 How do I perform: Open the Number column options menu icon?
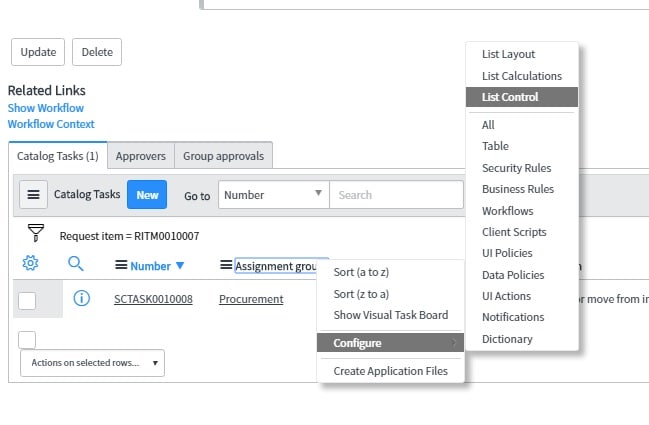[121, 266]
